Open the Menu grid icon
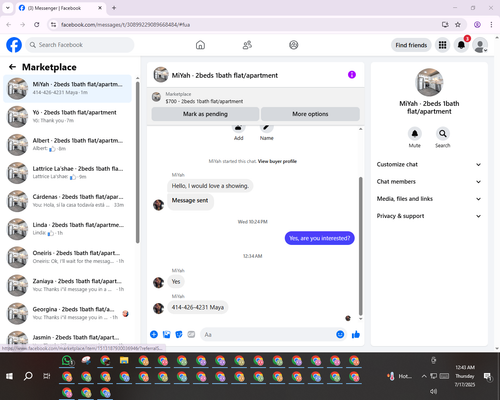 tap(442, 45)
